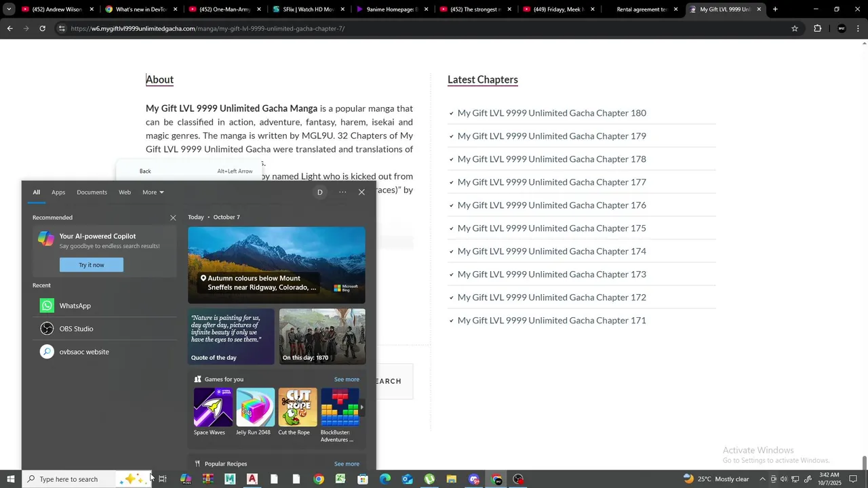This screenshot has height=488, width=868.
Task: Open the D account avatar in search
Action: tap(320, 192)
